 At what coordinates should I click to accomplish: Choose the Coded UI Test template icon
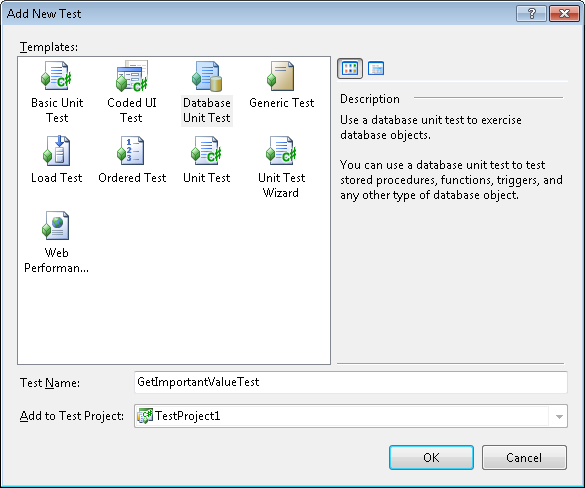pyautogui.click(x=132, y=76)
